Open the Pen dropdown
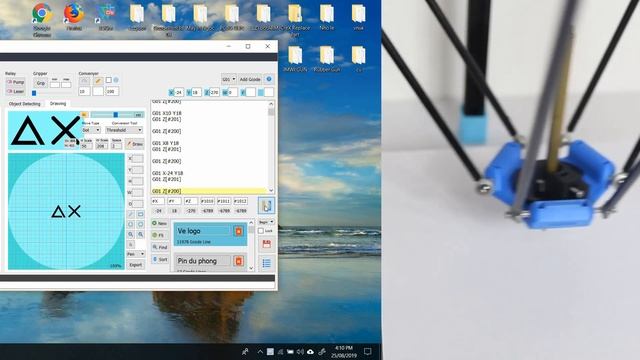This screenshot has width=640, height=360. (135, 254)
